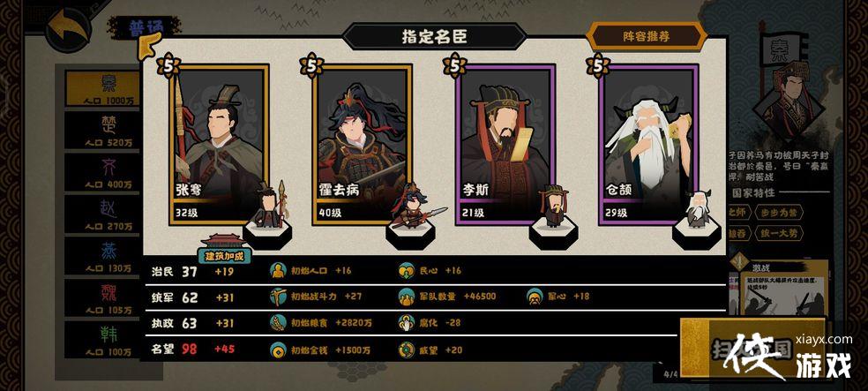Select the 霍去病 general card
The width and height of the screenshot is (868, 391).
click(362, 145)
